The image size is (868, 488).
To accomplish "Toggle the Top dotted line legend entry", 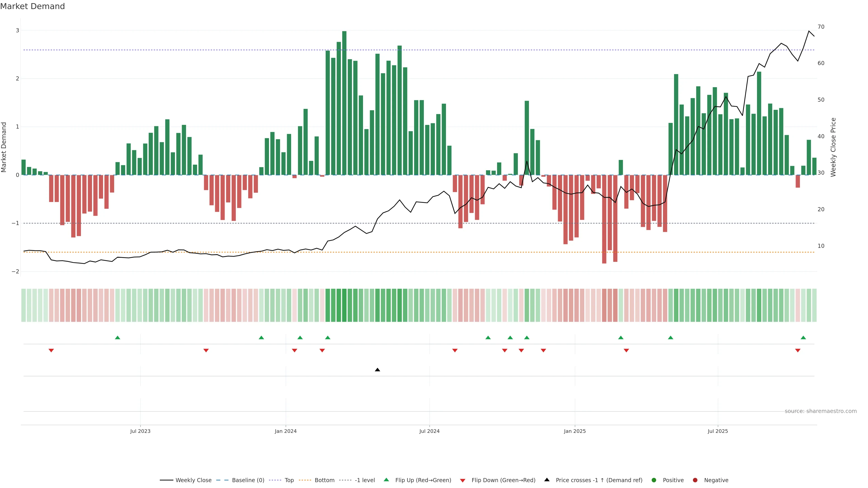I will click(289, 480).
